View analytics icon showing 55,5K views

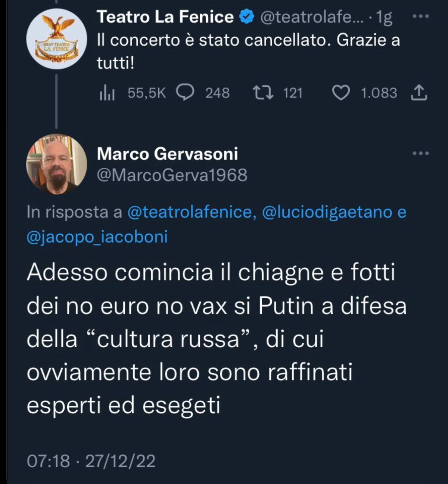107,93
